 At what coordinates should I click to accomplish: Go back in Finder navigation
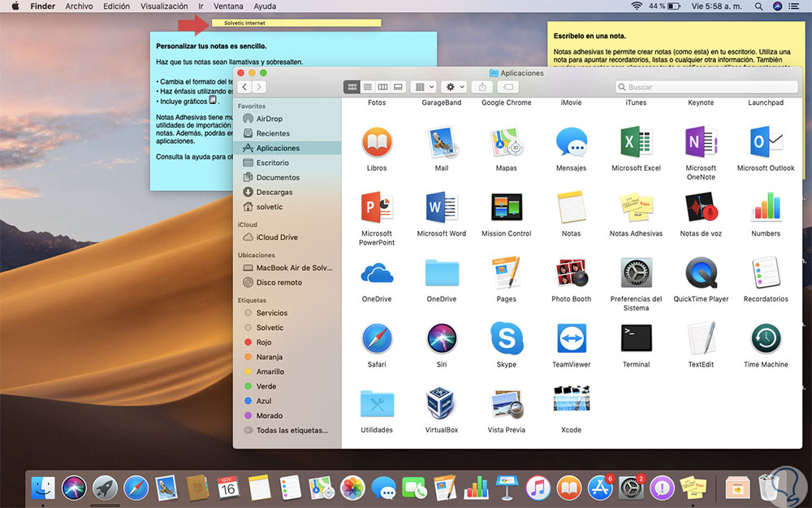244,87
